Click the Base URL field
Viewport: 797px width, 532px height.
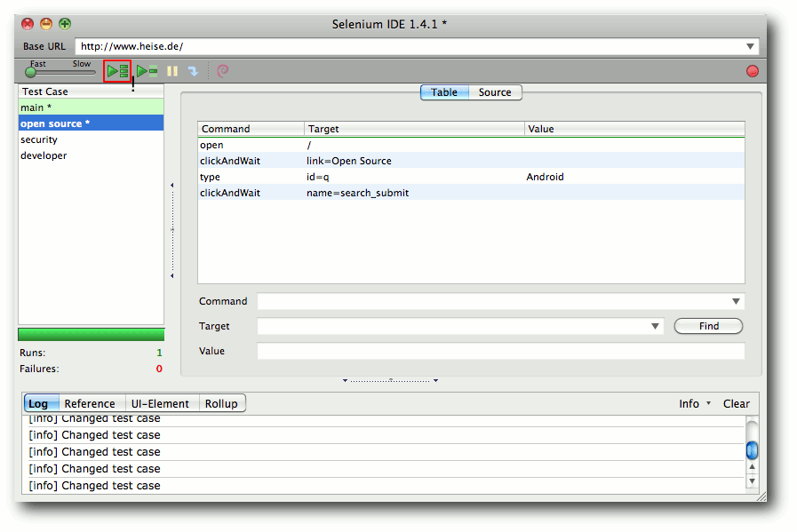410,46
